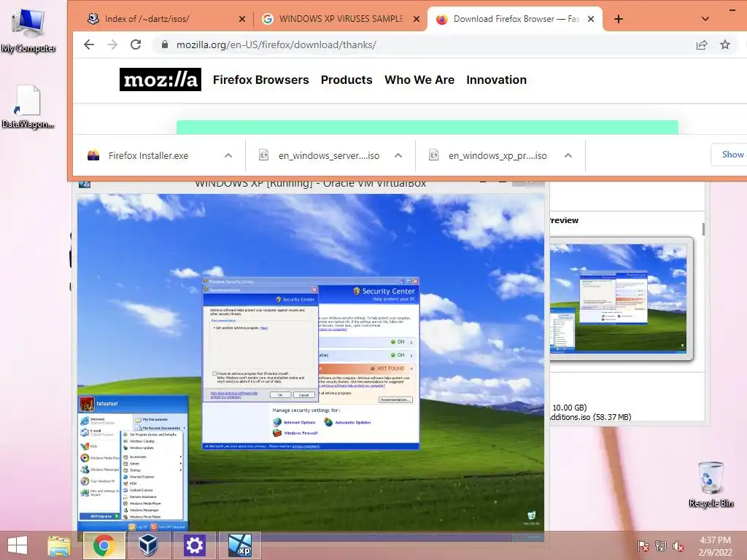This screenshot has height=560, width=747.
Task: Select the Download Firefox Browser tab
Action: pos(516,19)
